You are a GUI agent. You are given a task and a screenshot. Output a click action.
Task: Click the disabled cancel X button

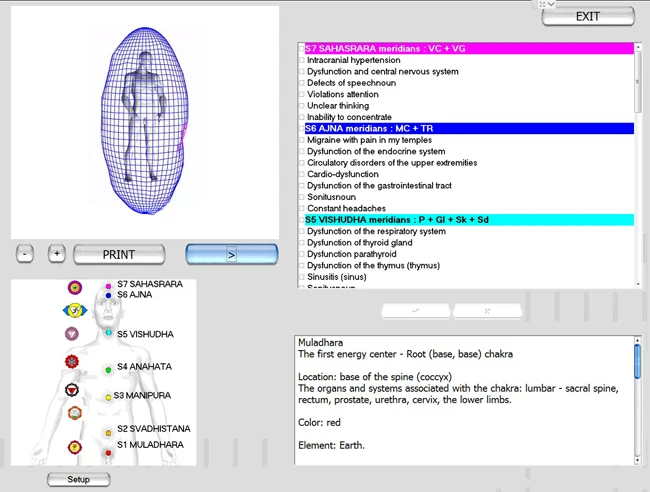(x=488, y=311)
